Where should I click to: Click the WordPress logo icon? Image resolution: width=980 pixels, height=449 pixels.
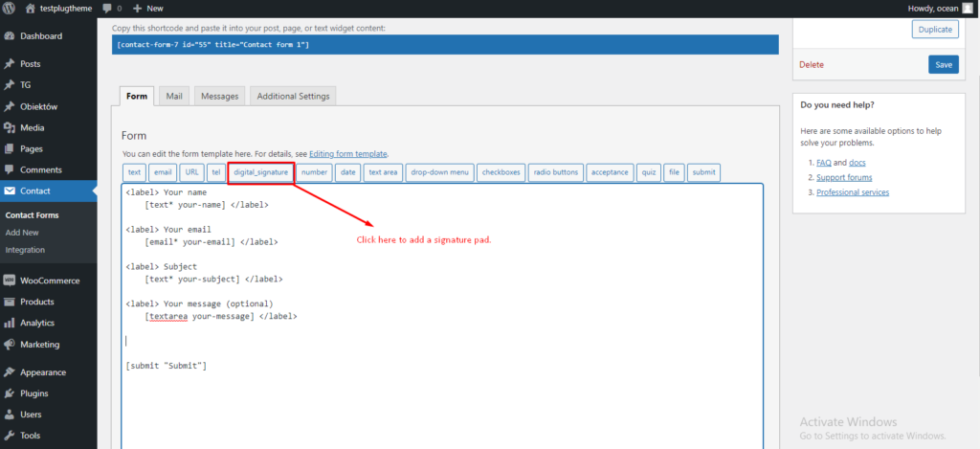point(10,9)
